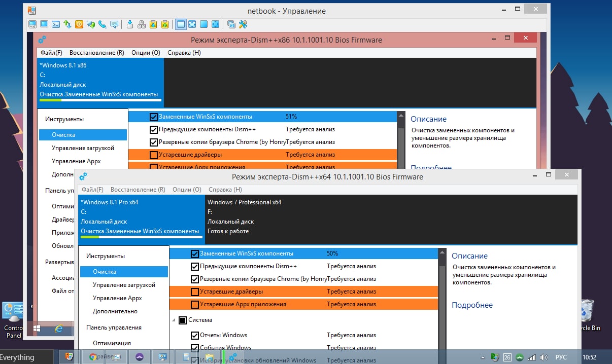This screenshot has height=364, width=612.
Task: Select the Full Control connection icon in netbook toolbar
Action: (x=32, y=24)
